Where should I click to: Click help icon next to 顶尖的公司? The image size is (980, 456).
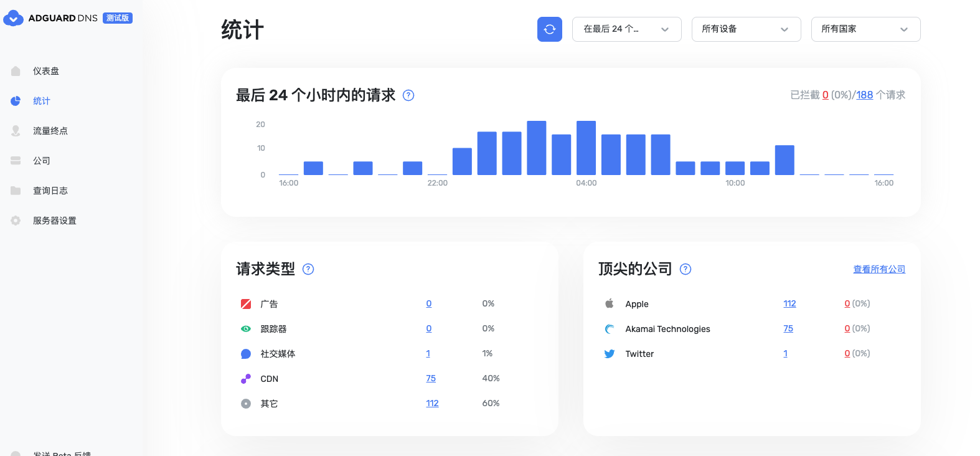coord(686,269)
